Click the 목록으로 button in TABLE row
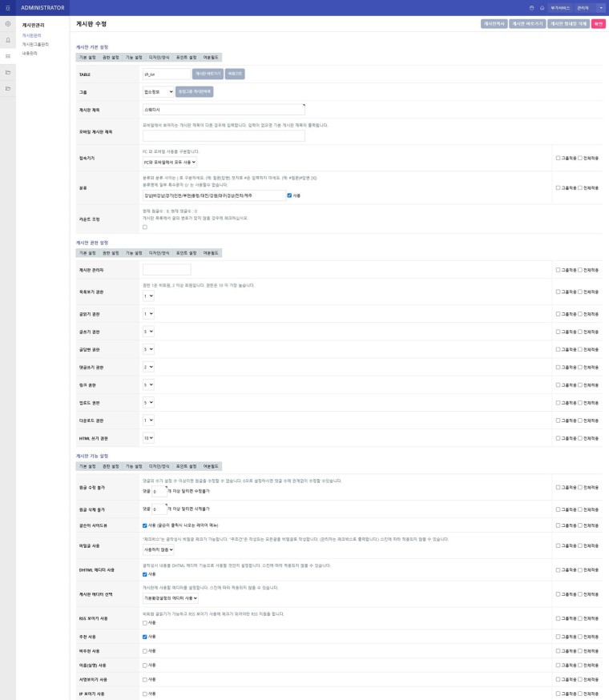The image size is (609, 700). pos(235,74)
